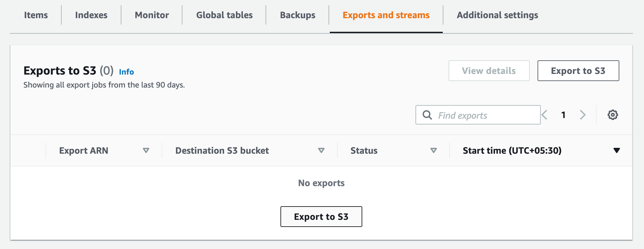
Task: Switch to the Backups tab
Action: tap(297, 15)
